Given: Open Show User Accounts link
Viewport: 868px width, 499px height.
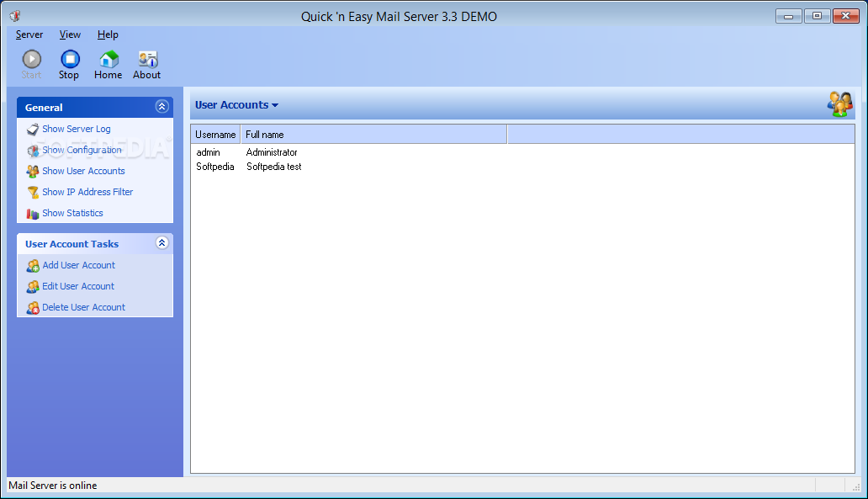Looking at the screenshot, I should click(x=83, y=171).
